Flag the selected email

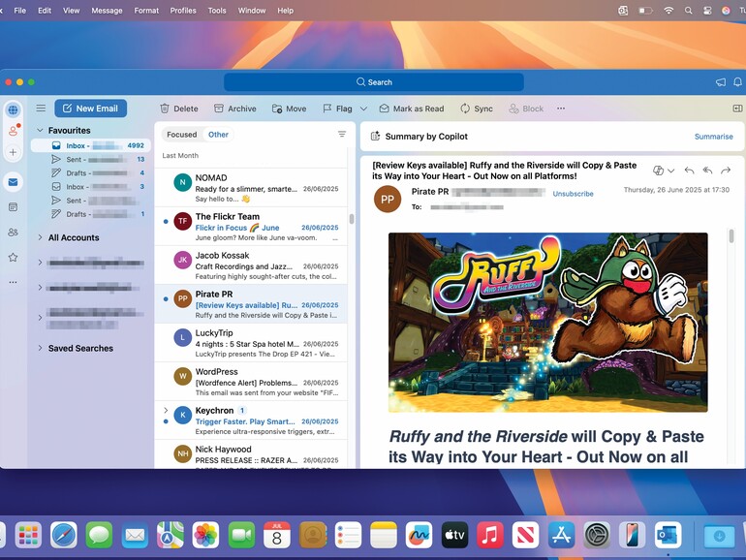[x=337, y=109]
